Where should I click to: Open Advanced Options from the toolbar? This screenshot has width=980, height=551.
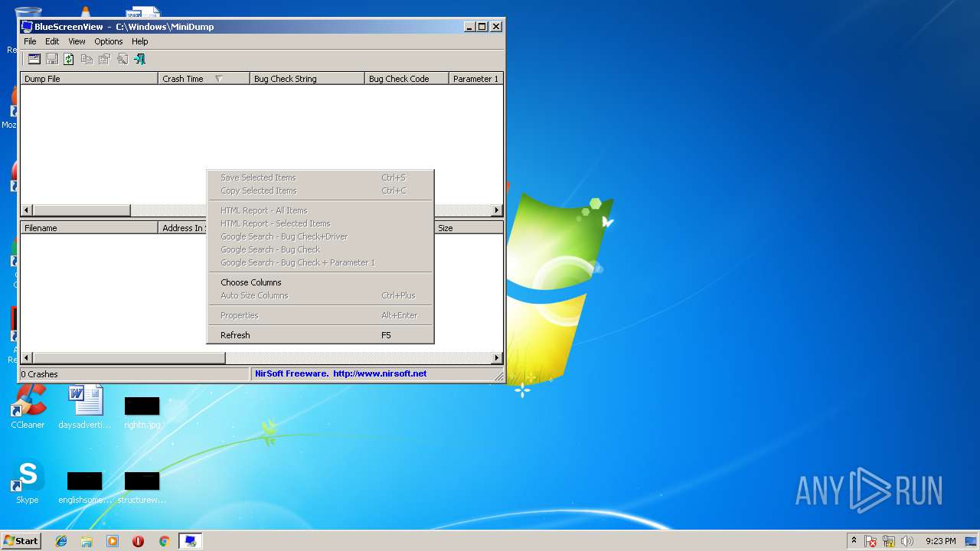34,59
